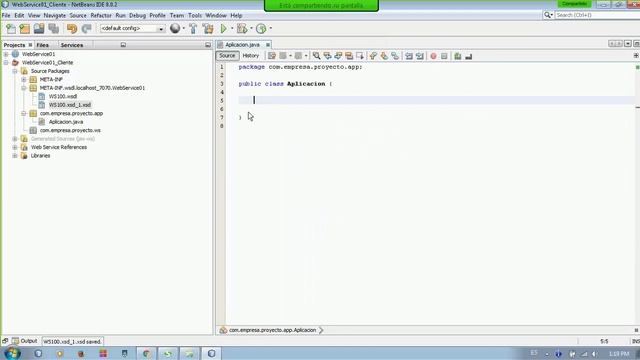Viewport: 640px width, 360px height.
Task: Click the Save All toolbar icon
Action: 54,29
